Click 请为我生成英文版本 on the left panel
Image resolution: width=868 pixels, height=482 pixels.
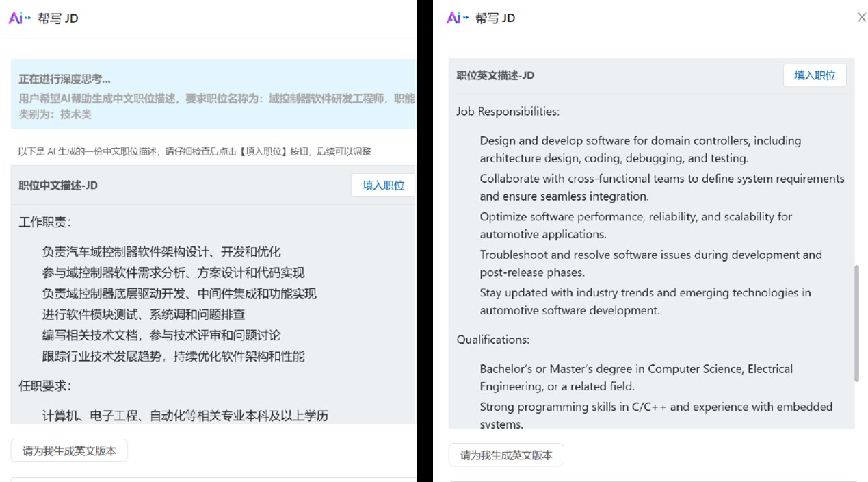click(68, 451)
